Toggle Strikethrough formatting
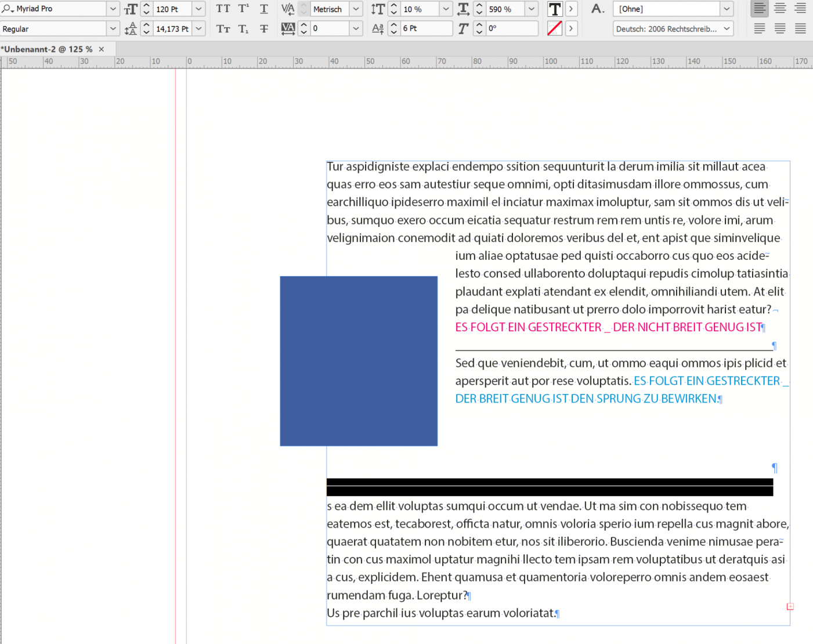This screenshot has width=813, height=644. [264, 28]
